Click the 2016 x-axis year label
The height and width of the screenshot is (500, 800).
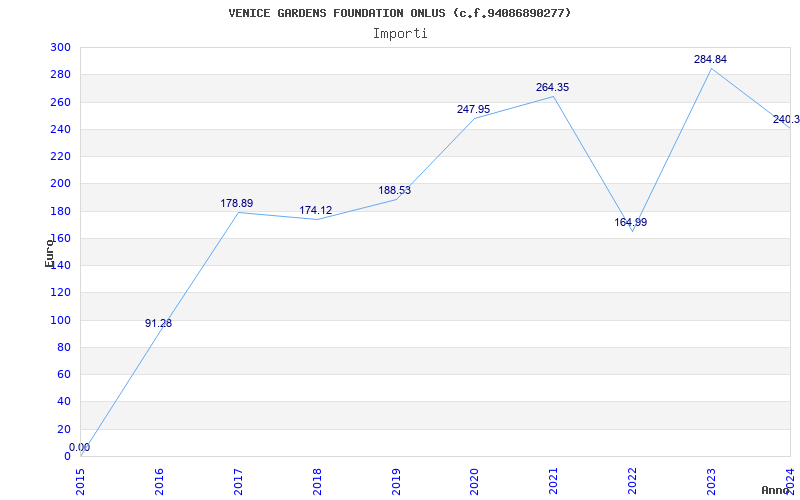click(x=159, y=482)
